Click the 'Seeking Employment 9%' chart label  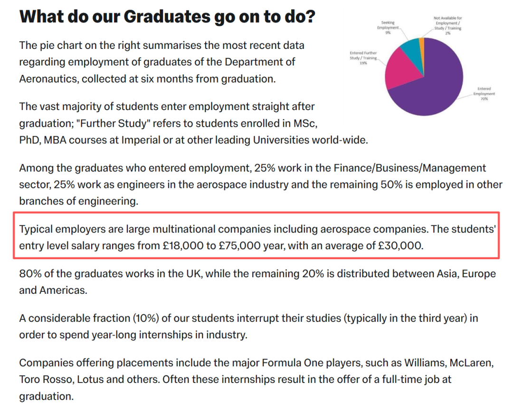(x=388, y=28)
